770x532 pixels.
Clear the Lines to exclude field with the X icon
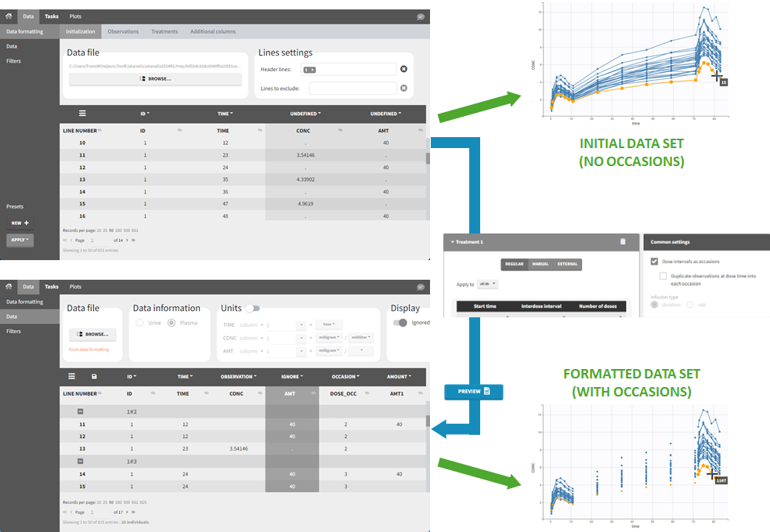403,88
